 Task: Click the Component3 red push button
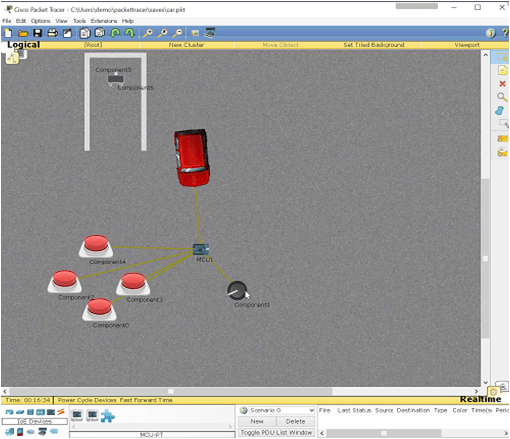pos(133,284)
